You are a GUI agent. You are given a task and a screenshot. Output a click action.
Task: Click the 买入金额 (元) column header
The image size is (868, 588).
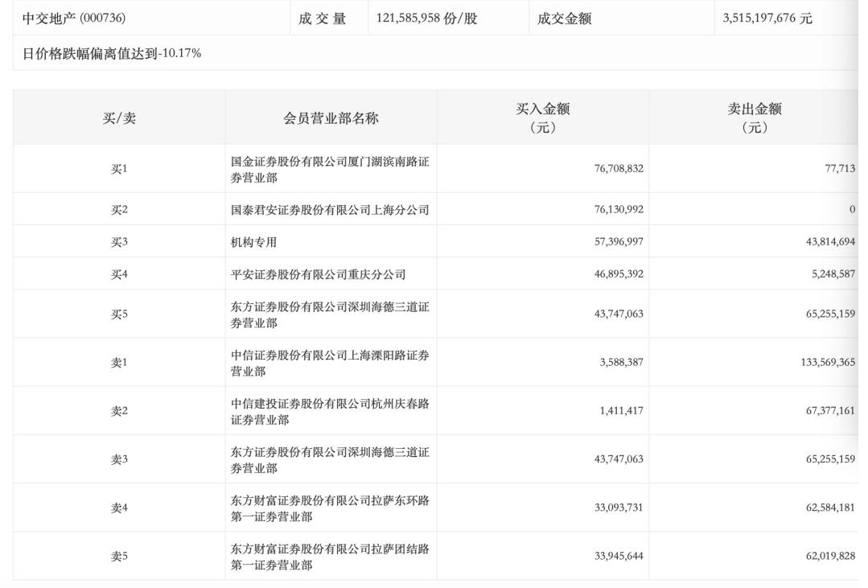pyautogui.click(x=543, y=118)
